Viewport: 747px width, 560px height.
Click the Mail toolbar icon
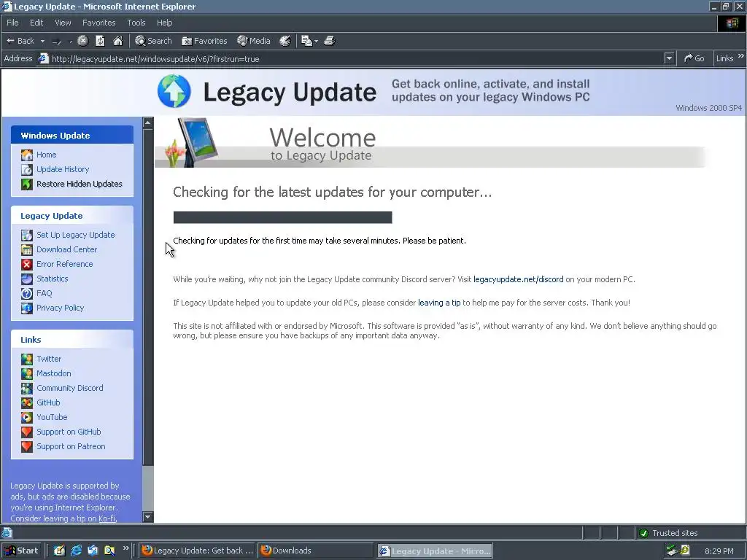[x=306, y=41]
